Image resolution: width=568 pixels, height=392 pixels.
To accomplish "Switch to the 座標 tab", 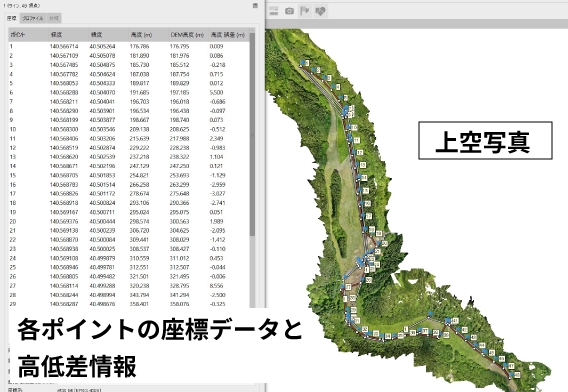I will click(x=12, y=18).
